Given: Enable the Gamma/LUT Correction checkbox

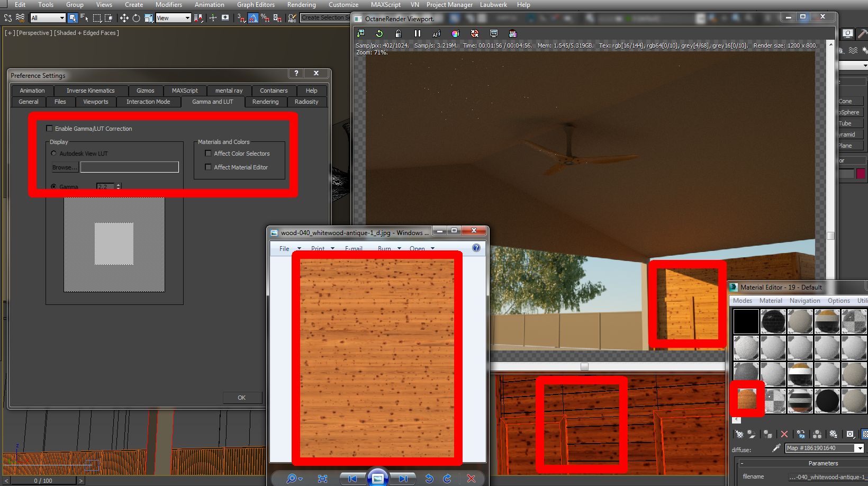Looking at the screenshot, I should [50, 128].
